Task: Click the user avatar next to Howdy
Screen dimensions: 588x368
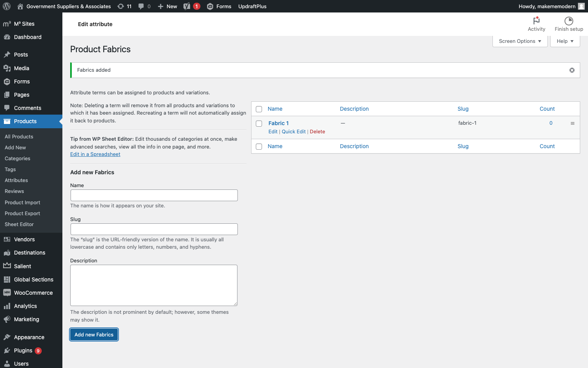Action: pyautogui.click(x=581, y=6)
